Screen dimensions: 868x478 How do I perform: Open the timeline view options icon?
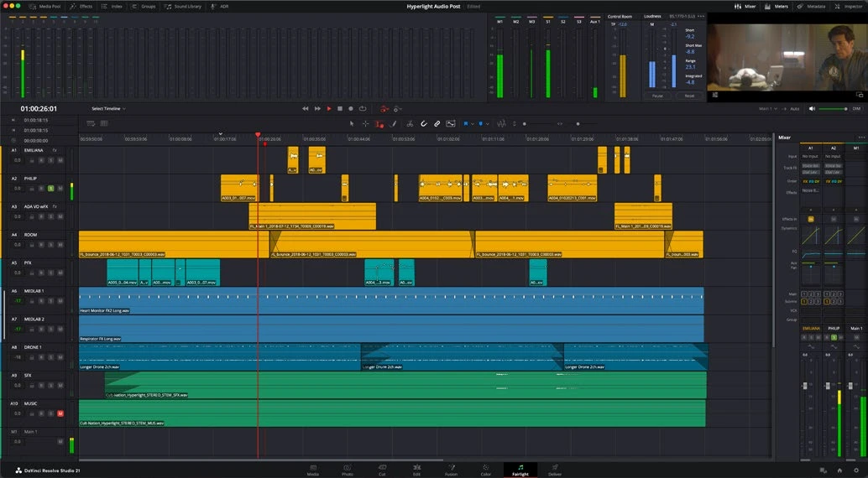91,123
